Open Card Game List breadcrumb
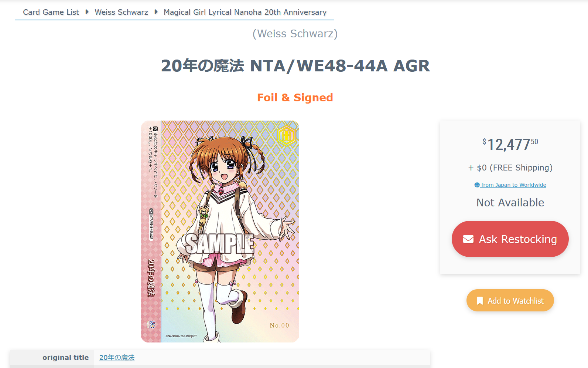This screenshot has width=588, height=368. point(51,12)
